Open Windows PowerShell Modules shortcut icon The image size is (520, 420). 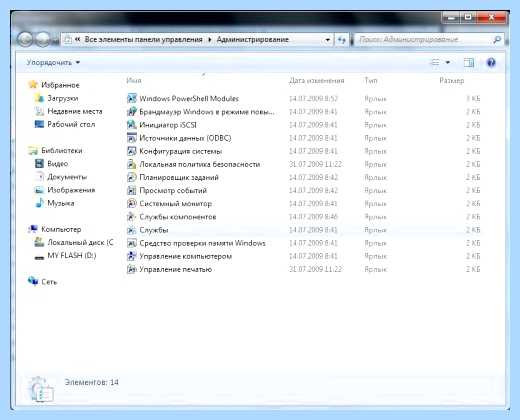point(132,98)
